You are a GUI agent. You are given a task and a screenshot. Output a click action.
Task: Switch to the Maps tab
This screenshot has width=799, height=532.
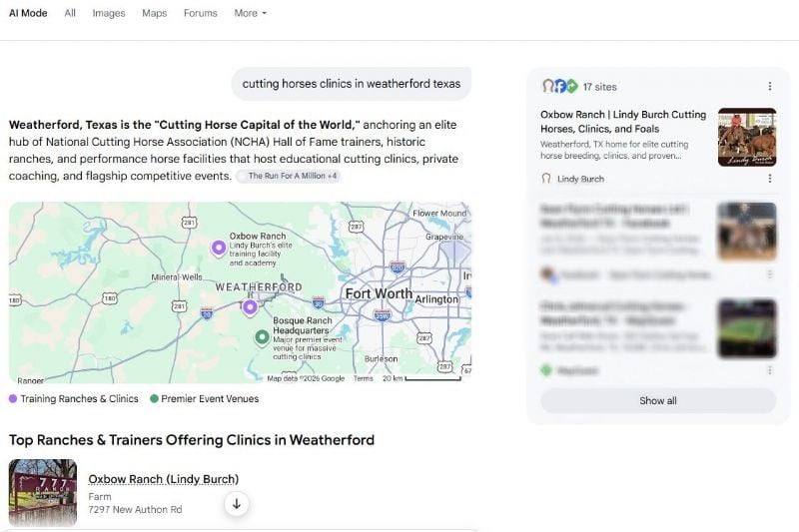click(x=155, y=13)
